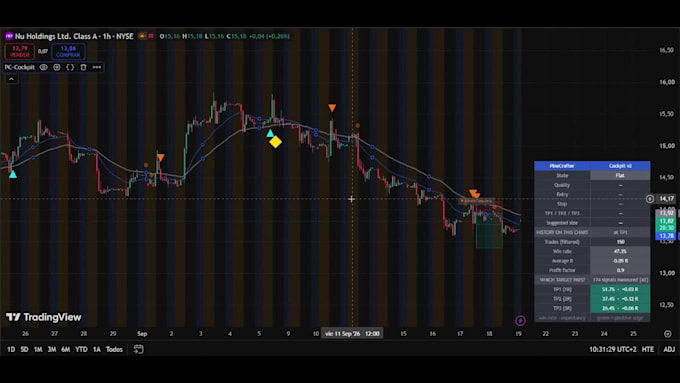Toggle PC-Cockpit visibility with eye icon
Viewport: 680px width, 383px height.
point(43,67)
